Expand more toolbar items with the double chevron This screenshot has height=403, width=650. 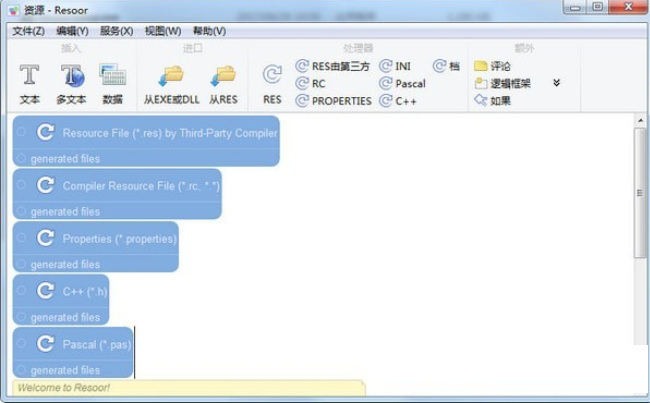click(557, 83)
